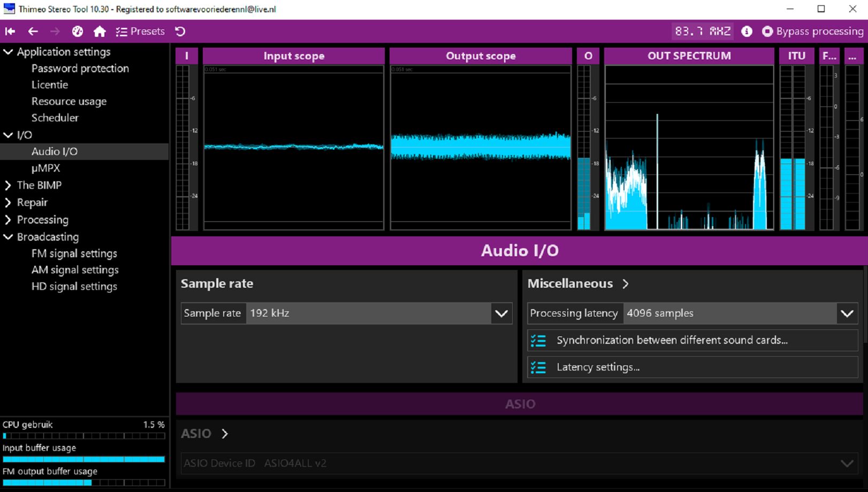Open HD signal settings
Image resolution: width=868 pixels, height=492 pixels.
(74, 287)
